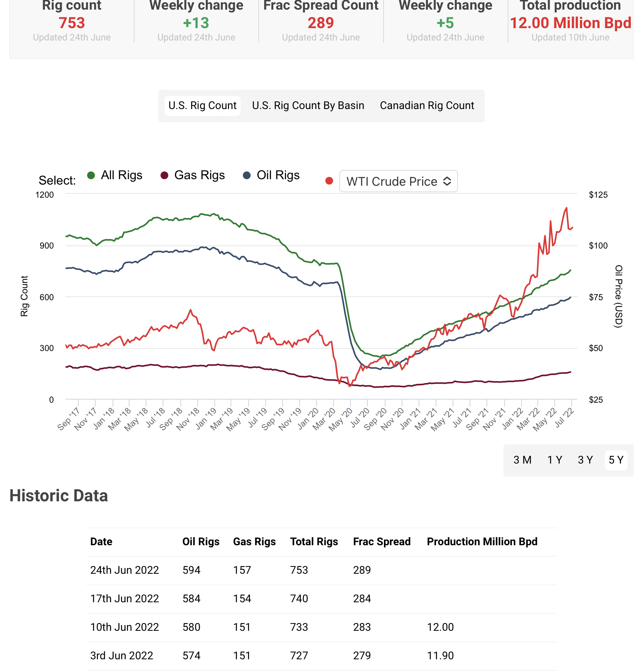Click gas rigs value 154
This screenshot has height=672, width=643.
242,599
